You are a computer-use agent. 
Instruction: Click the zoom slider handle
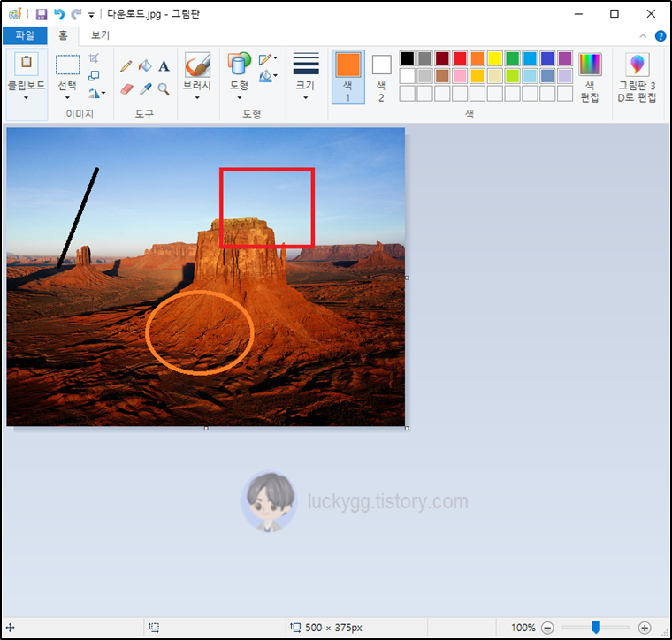click(x=596, y=627)
